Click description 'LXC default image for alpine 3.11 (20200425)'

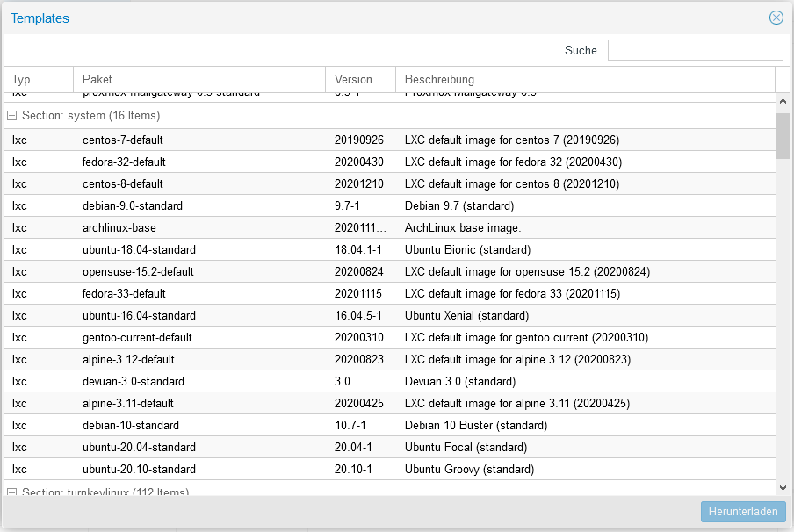coord(517,404)
